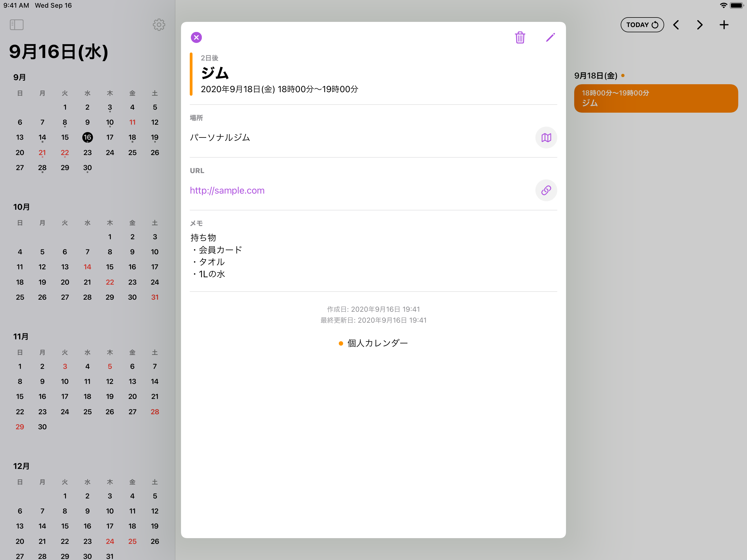The width and height of the screenshot is (747, 560).
Task: Edit the ジム event with pencil icon
Action: (x=550, y=37)
